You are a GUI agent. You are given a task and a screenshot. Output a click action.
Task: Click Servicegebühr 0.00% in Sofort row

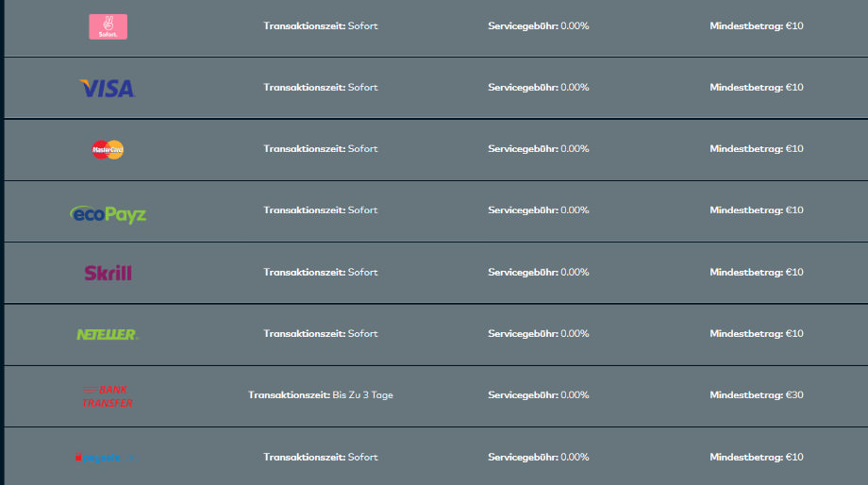pyautogui.click(x=538, y=25)
